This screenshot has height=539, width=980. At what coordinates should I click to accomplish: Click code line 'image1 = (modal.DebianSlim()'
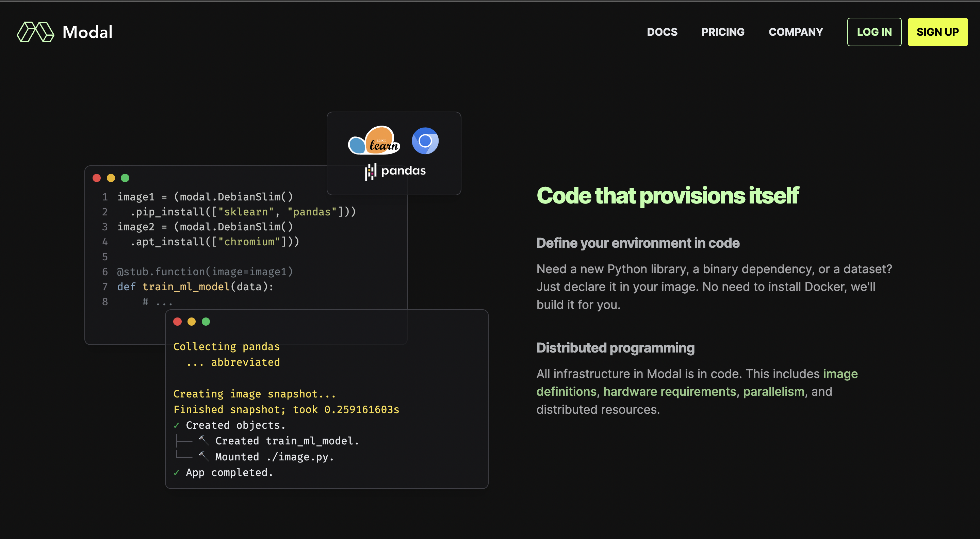205,197
